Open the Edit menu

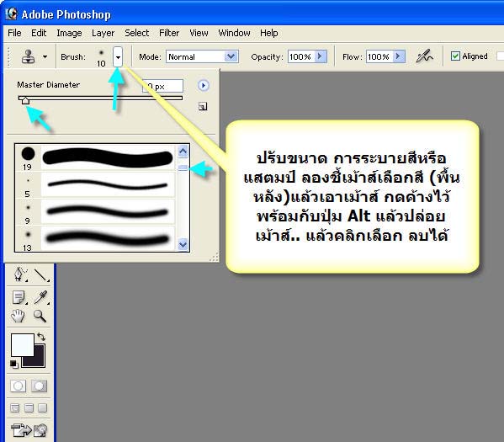point(39,33)
